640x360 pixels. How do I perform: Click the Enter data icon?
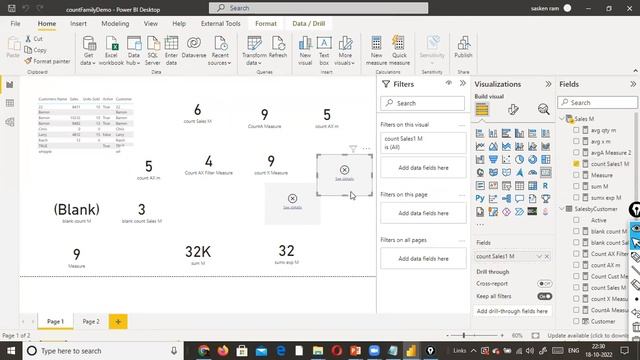point(171,51)
